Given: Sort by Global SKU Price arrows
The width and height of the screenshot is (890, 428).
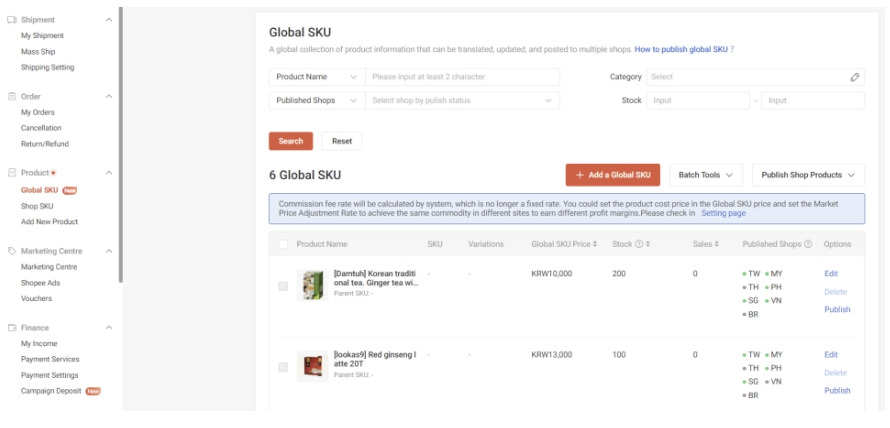Looking at the screenshot, I should (595, 244).
